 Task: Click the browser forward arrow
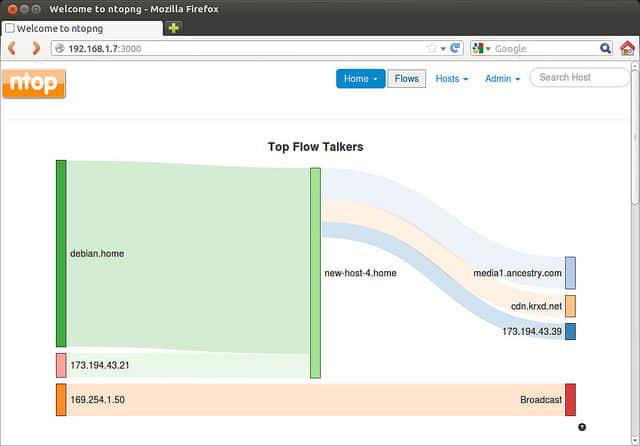click(x=36, y=48)
